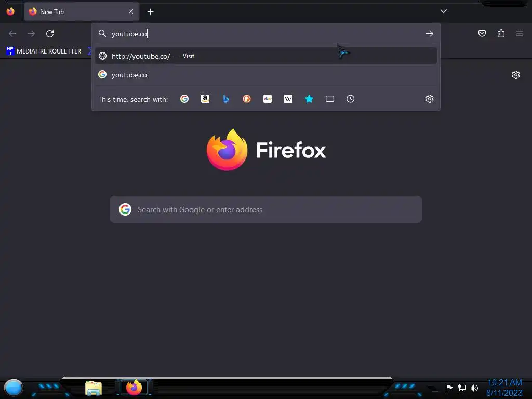Open the Start orb on taskbar
This screenshot has width=532, height=399.
pyautogui.click(x=13, y=388)
